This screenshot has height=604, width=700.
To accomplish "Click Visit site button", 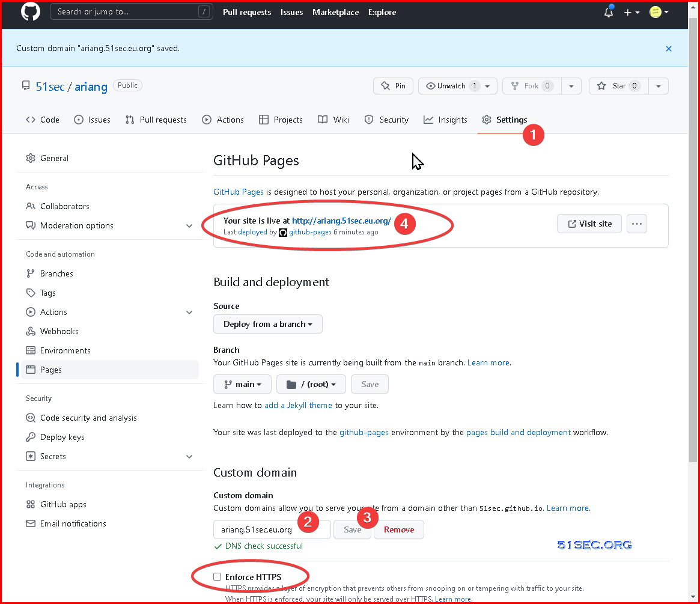I will click(589, 224).
